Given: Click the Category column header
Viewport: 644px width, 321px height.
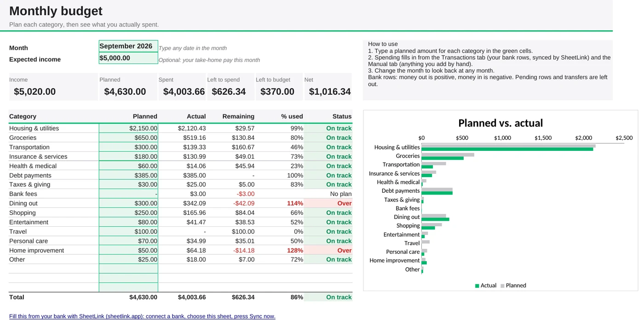Looking at the screenshot, I should click(x=23, y=116).
